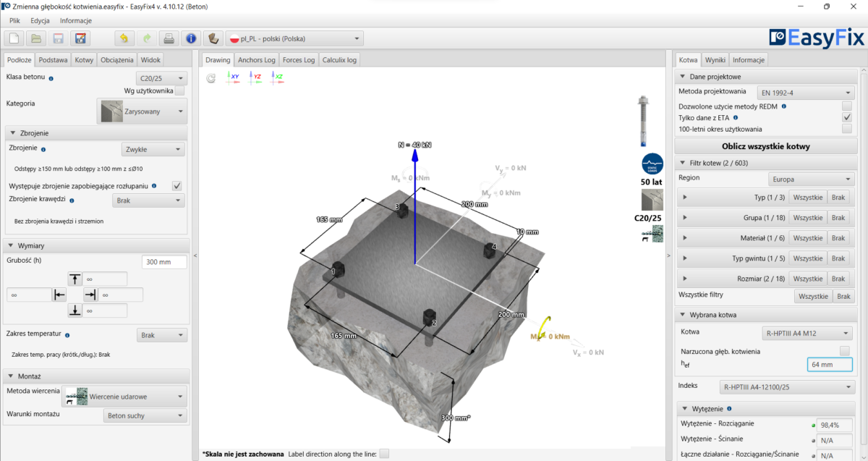This screenshot has height=461, width=868.
Task: Redo the last undone action
Action: tap(147, 38)
